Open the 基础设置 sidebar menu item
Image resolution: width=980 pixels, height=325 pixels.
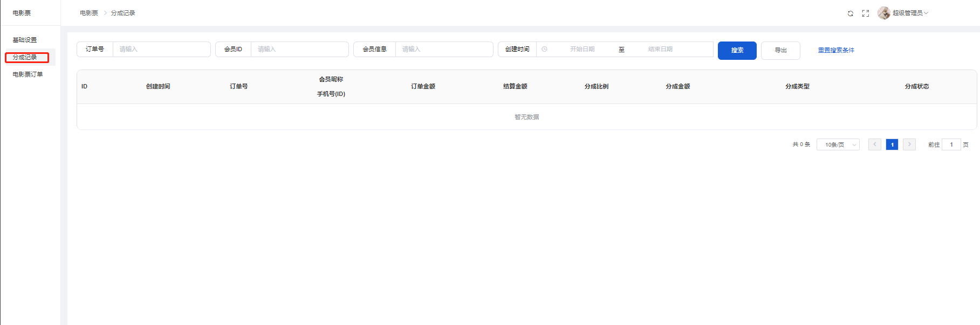pos(25,40)
